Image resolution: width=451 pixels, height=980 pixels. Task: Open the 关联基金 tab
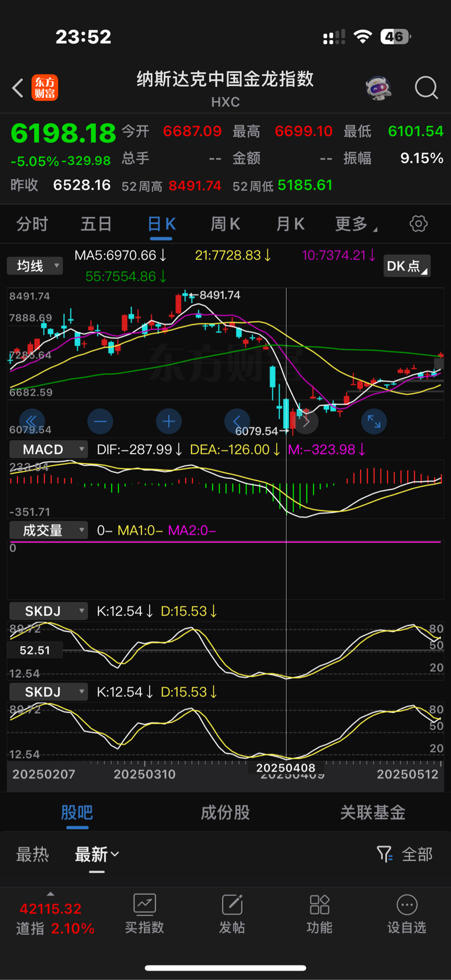(x=373, y=813)
